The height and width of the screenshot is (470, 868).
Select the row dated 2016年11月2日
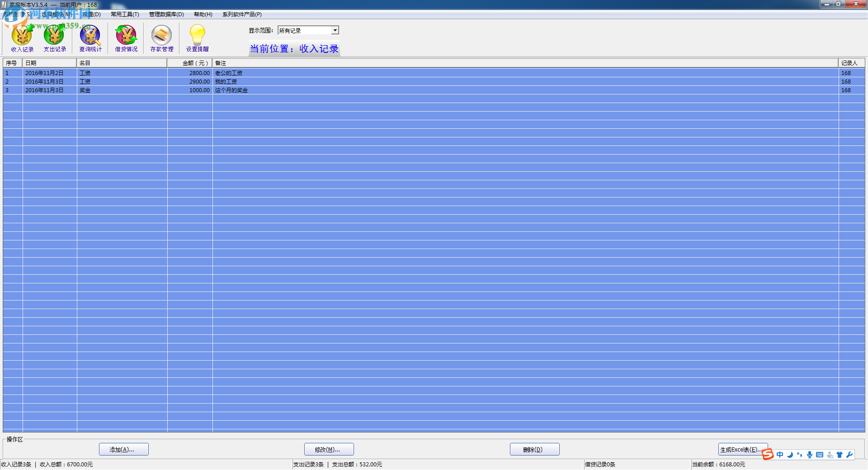(434, 73)
